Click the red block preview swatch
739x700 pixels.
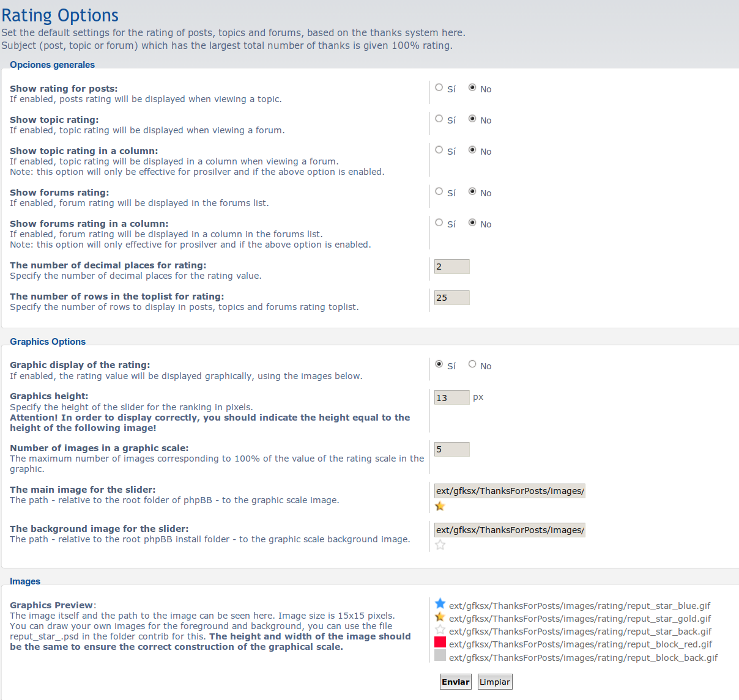[440, 642]
